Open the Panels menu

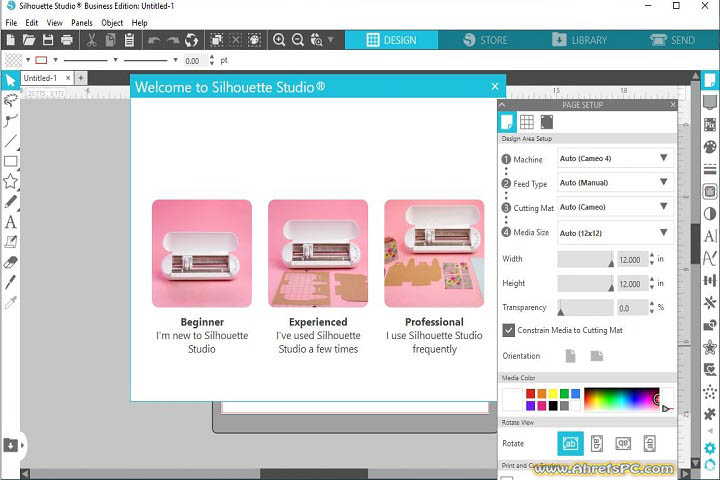click(82, 23)
